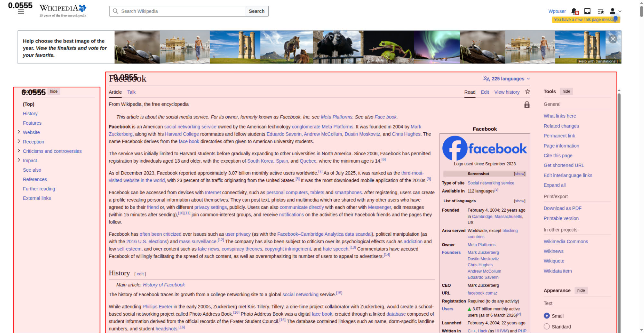Open the watchlist icon
The image size is (644, 333).
pos(601,11)
